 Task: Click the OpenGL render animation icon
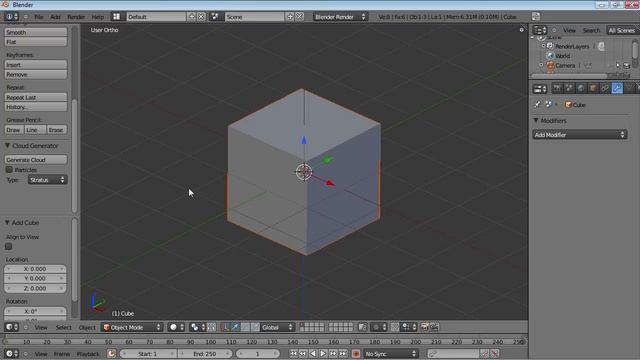pos(434,327)
